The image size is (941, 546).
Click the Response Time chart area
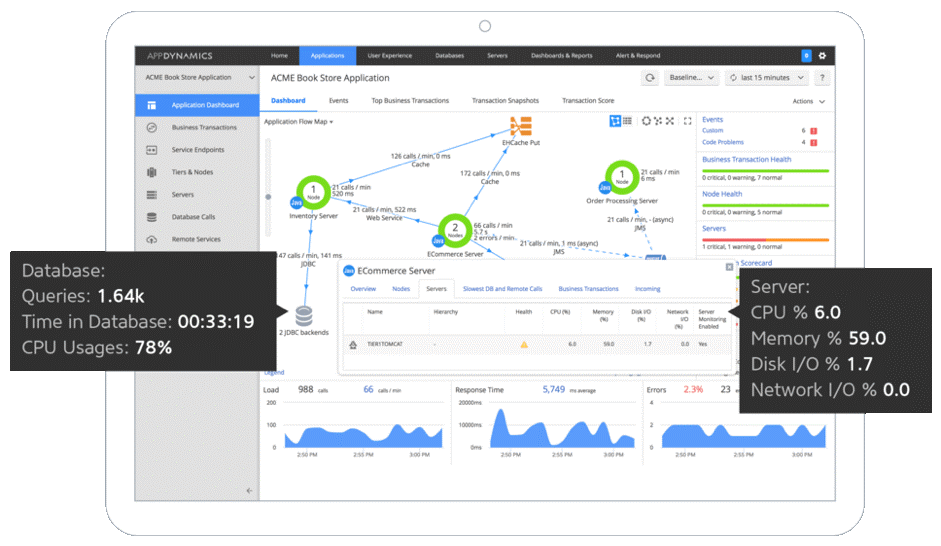point(562,427)
